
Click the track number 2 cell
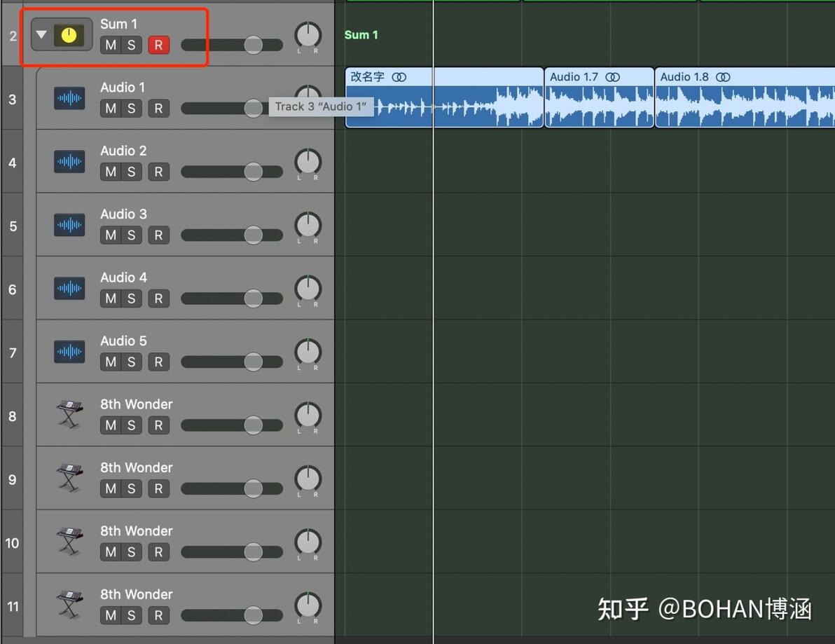[x=12, y=35]
